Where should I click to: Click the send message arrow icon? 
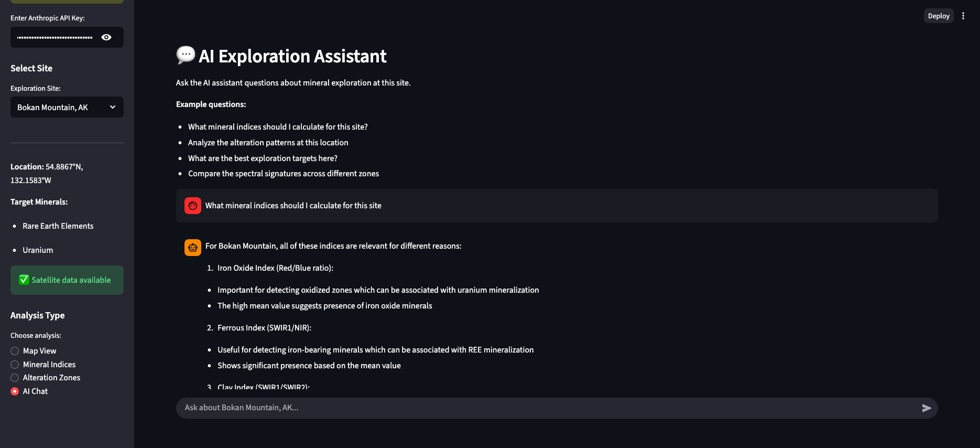coord(926,408)
